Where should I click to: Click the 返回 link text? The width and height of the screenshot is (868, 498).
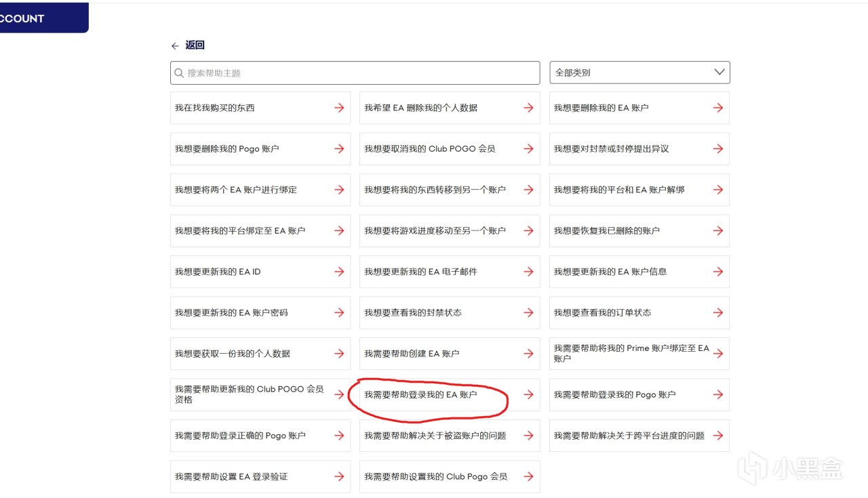click(195, 45)
